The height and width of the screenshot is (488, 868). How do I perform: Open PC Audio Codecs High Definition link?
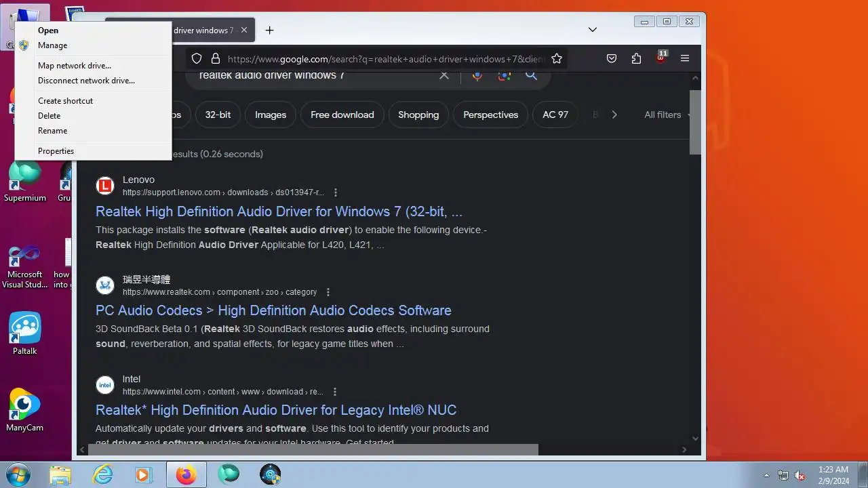click(273, 310)
